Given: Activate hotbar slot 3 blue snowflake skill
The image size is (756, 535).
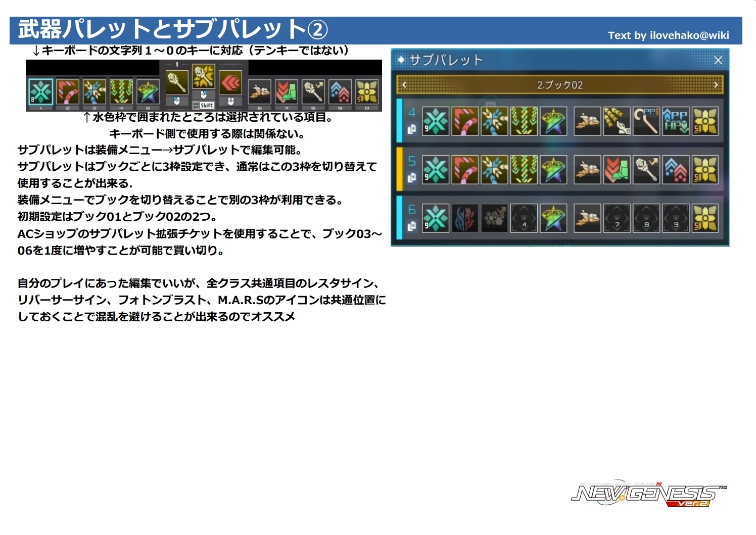Looking at the screenshot, I should pyautogui.click(x=94, y=92).
